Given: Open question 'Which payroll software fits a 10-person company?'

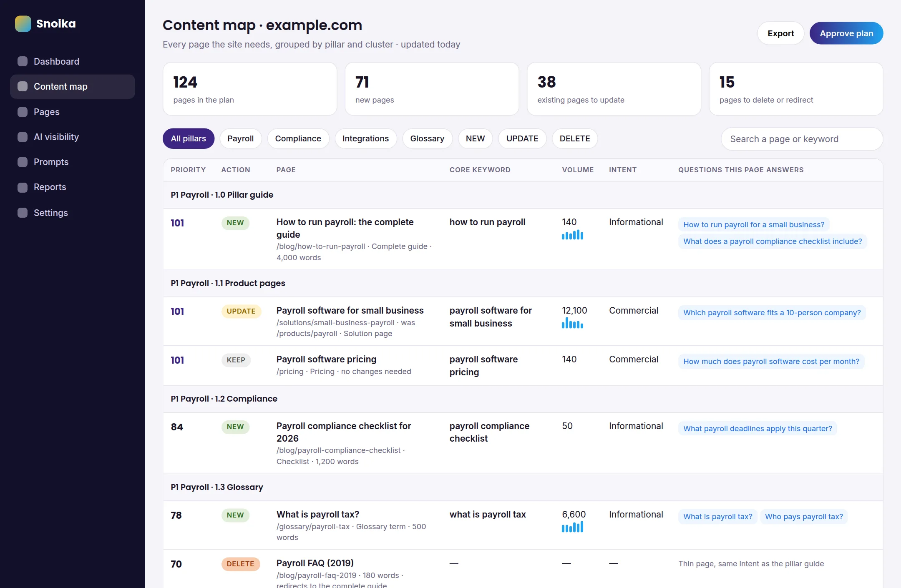Looking at the screenshot, I should click(x=772, y=313).
